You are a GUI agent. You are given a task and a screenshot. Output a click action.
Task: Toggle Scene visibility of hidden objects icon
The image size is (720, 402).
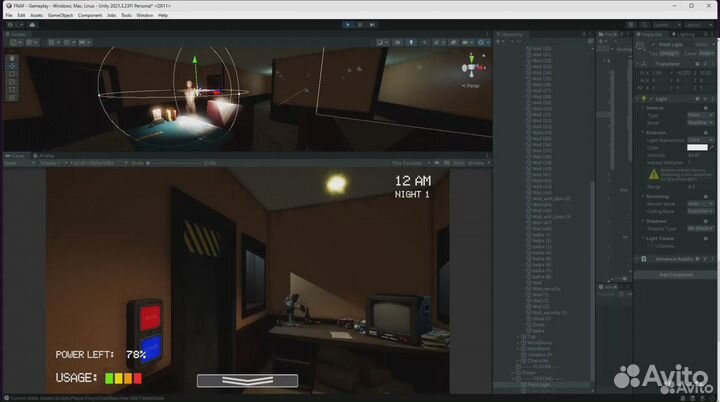point(453,42)
